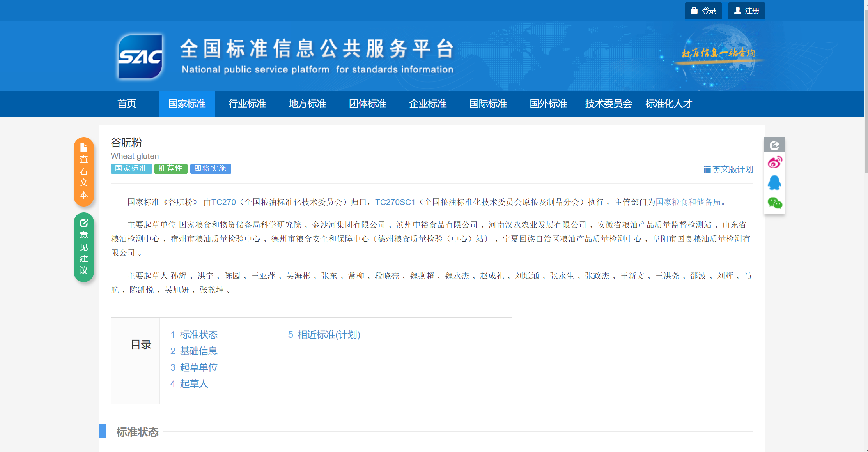Click the 注册 register button

746,11
